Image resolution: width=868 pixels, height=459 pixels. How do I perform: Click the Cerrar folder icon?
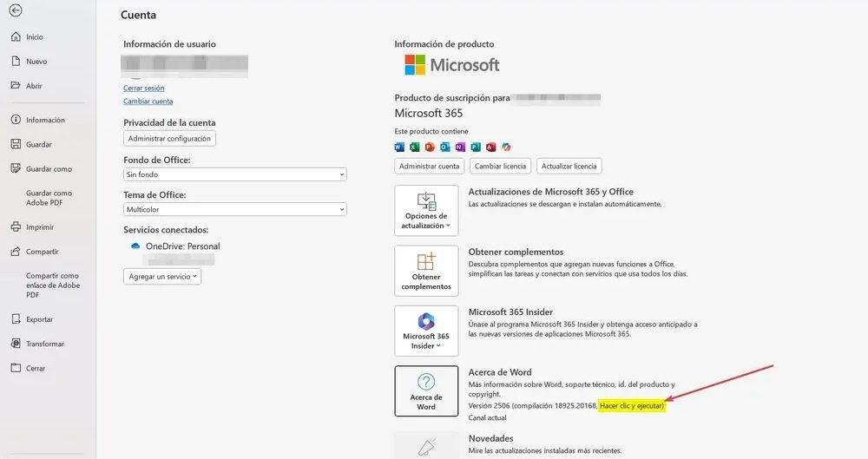(16, 368)
